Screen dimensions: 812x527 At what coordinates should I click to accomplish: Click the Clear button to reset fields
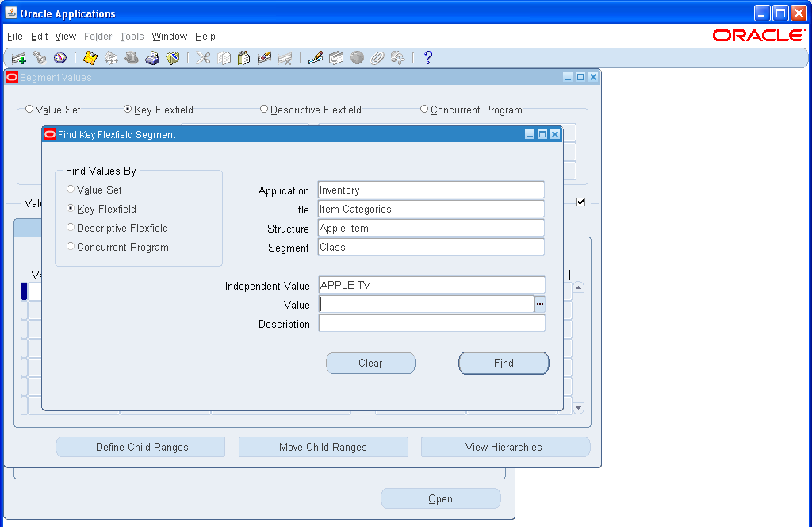click(370, 363)
